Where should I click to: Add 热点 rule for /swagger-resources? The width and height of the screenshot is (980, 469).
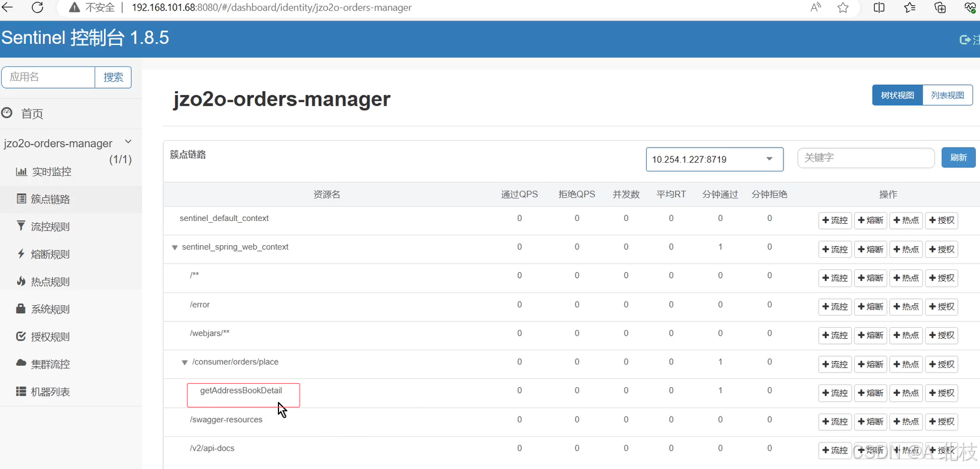click(906, 422)
